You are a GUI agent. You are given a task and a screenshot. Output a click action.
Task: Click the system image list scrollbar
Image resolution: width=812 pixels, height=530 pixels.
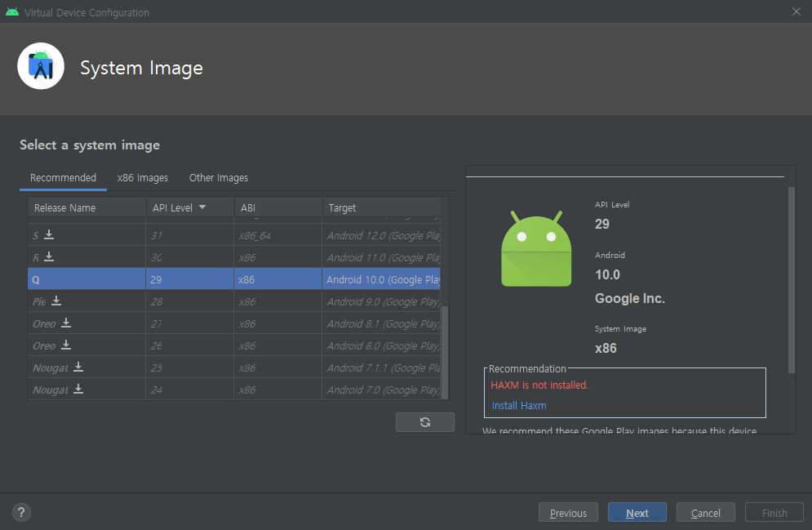click(445, 352)
